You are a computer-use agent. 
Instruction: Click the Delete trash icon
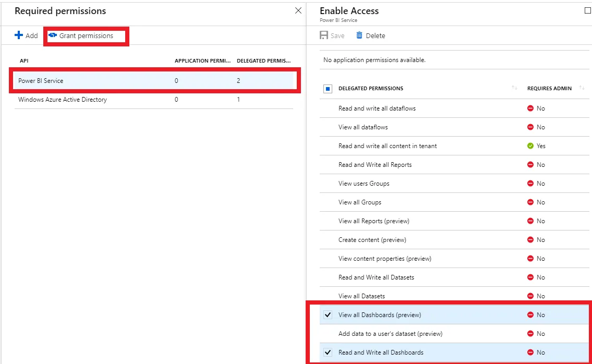point(359,35)
